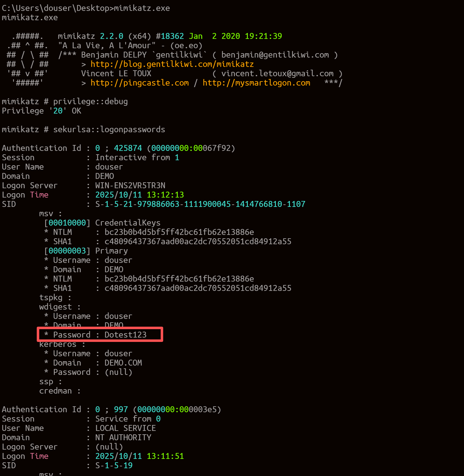The image size is (464, 476).
Task: Click the kerberos Password (null) value
Action: point(119,372)
